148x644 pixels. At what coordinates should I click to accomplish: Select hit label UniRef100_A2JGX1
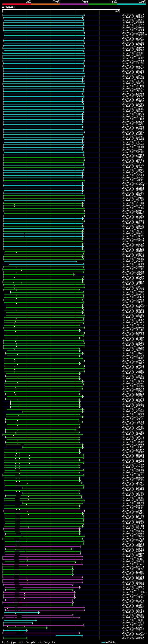(133, 285)
